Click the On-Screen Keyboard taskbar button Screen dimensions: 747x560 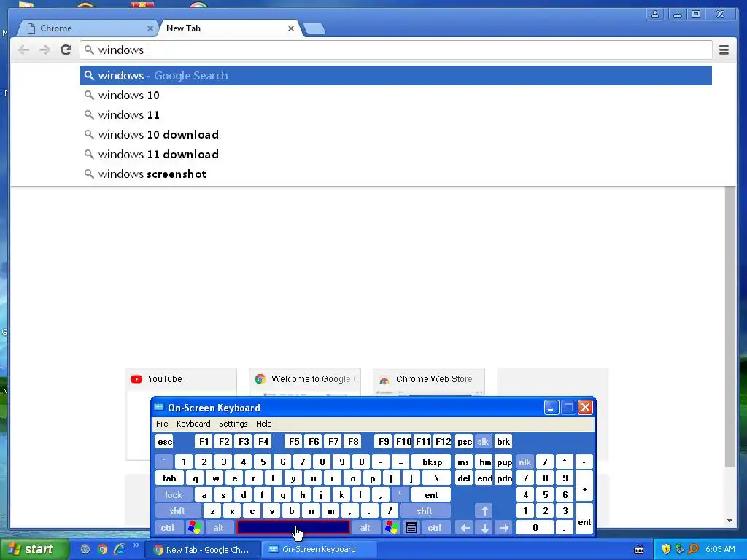[x=320, y=550]
